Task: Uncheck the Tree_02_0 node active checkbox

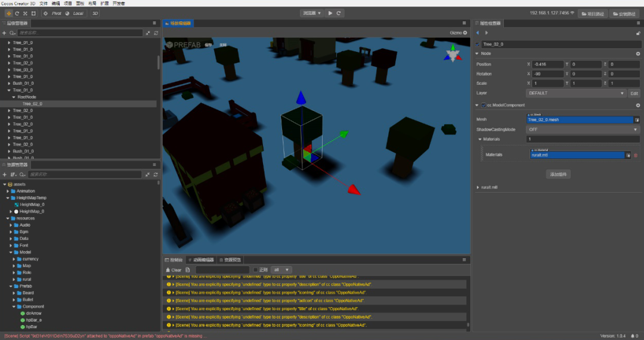Action: (x=477, y=44)
